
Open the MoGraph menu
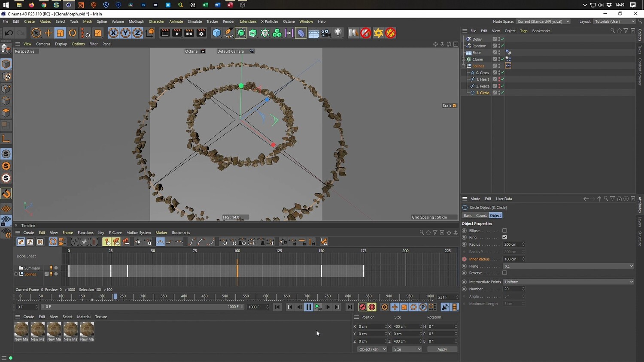[136, 21]
